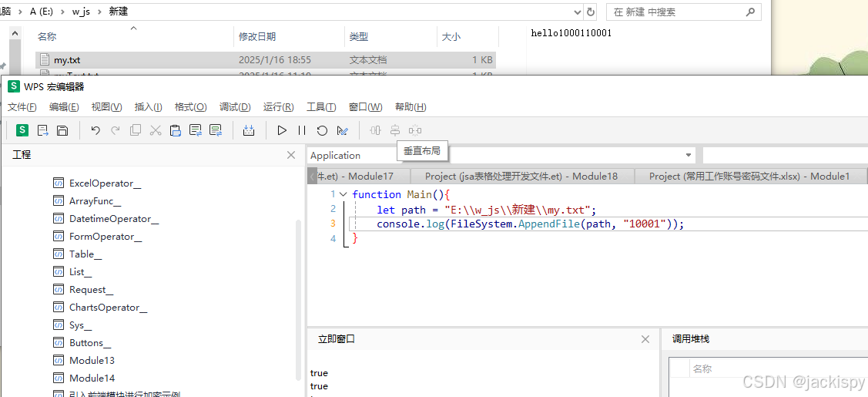
Task: Click the A (E:) breadcrumb in Explorer
Action: [x=42, y=12]
